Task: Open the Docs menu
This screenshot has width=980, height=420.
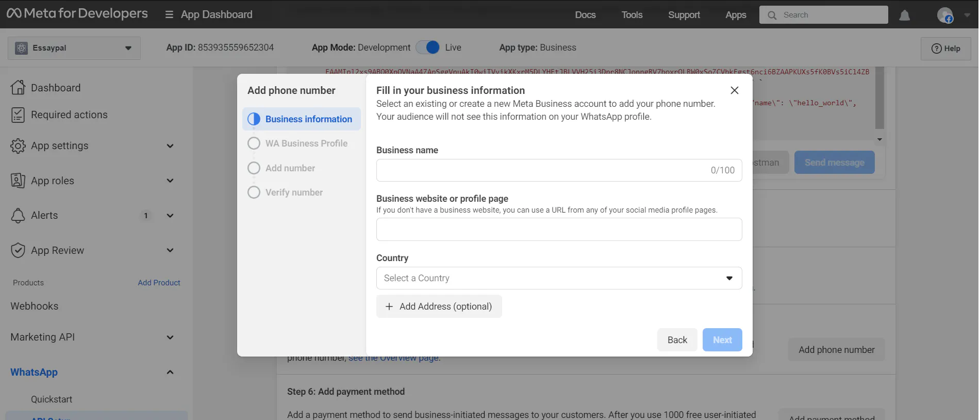Action: coord(585,15)
